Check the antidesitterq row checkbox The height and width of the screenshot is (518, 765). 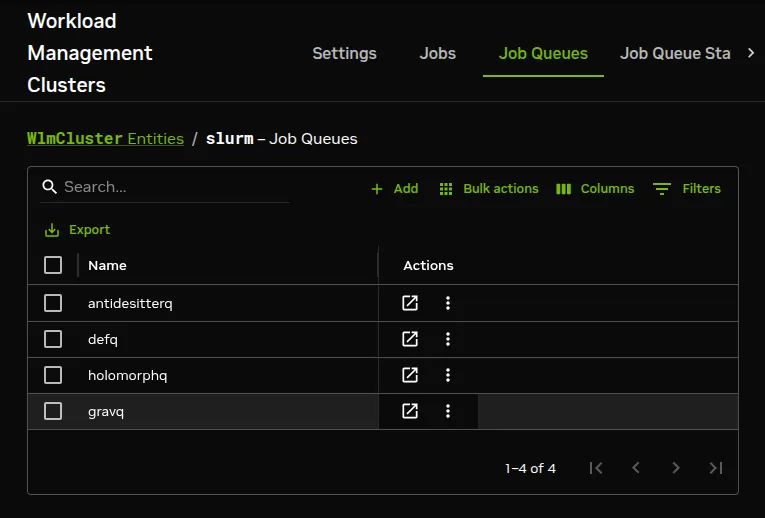(x=53, y=303)
